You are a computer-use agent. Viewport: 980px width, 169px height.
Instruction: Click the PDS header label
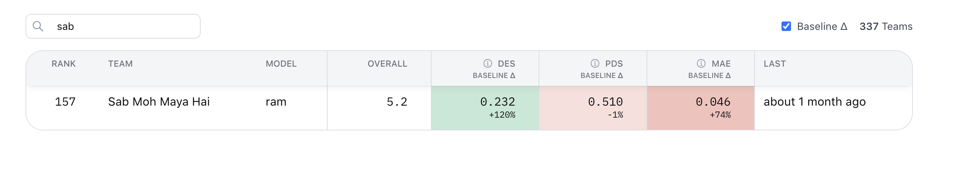[614, 64]
